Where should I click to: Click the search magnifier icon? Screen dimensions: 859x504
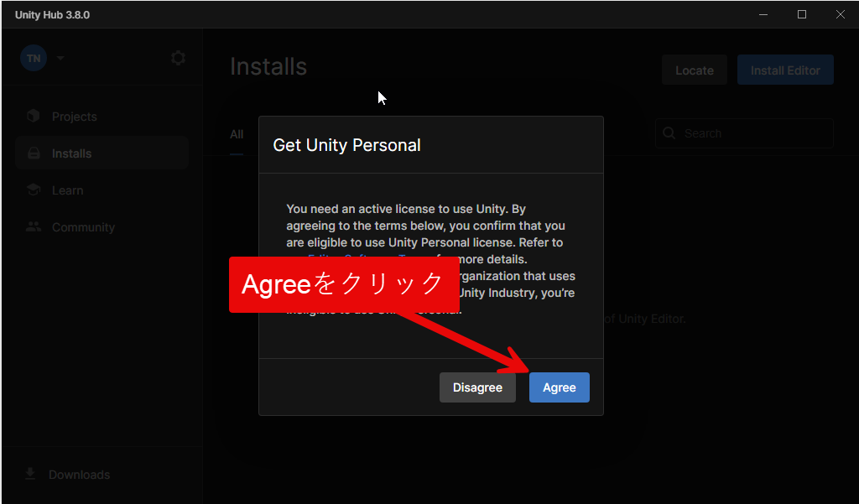(x=669, y=133)
